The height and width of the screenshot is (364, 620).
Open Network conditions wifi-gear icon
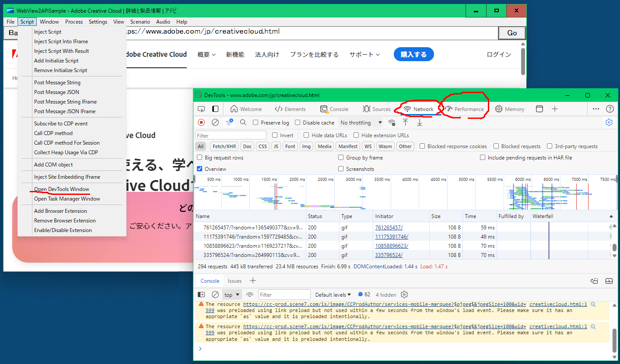click(392, 123)
